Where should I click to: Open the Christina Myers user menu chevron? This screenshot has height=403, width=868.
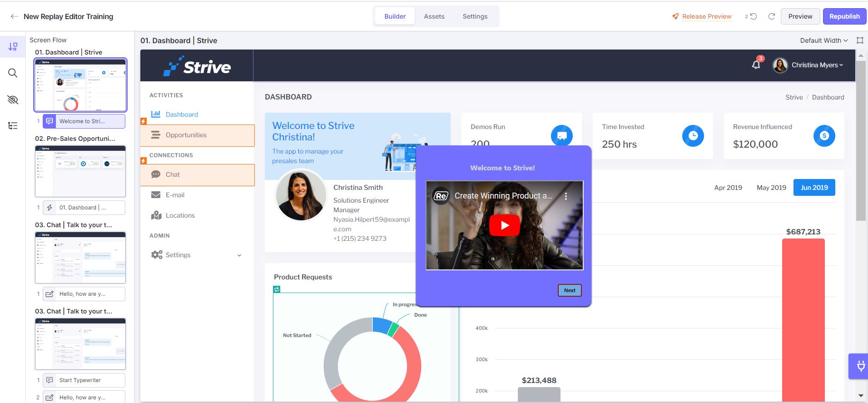pyautogui.click(x=841, y=65)
